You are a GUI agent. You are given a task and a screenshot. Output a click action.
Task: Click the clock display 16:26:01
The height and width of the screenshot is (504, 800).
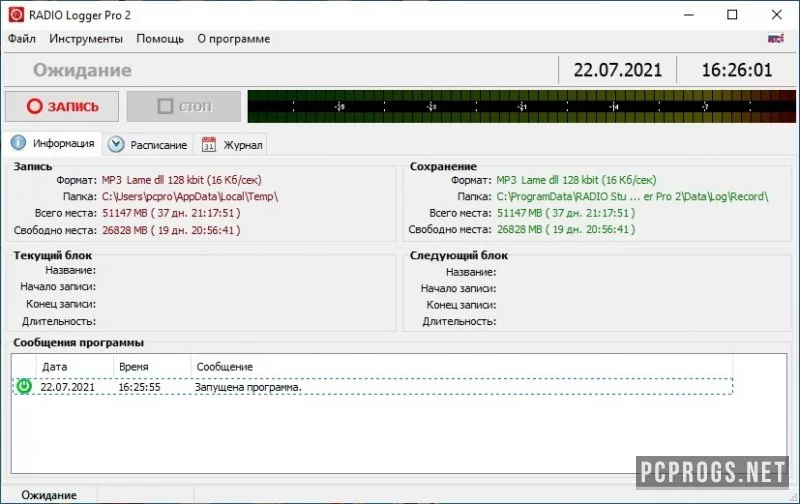tap(737, 70)
